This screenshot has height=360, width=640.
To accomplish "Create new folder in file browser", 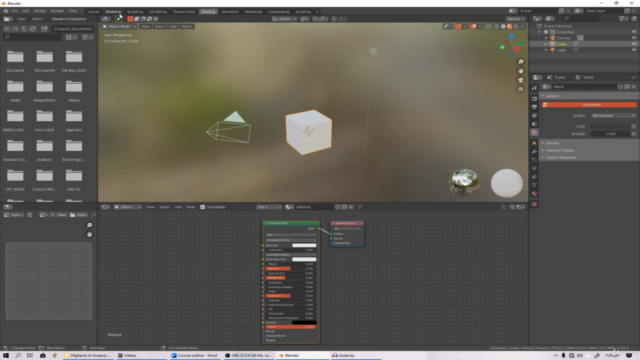I will (x=44, y=29).
